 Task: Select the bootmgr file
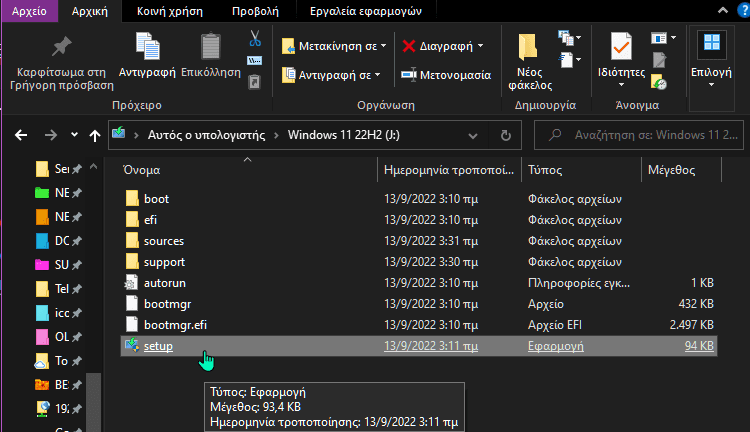(x=419, y=304)
